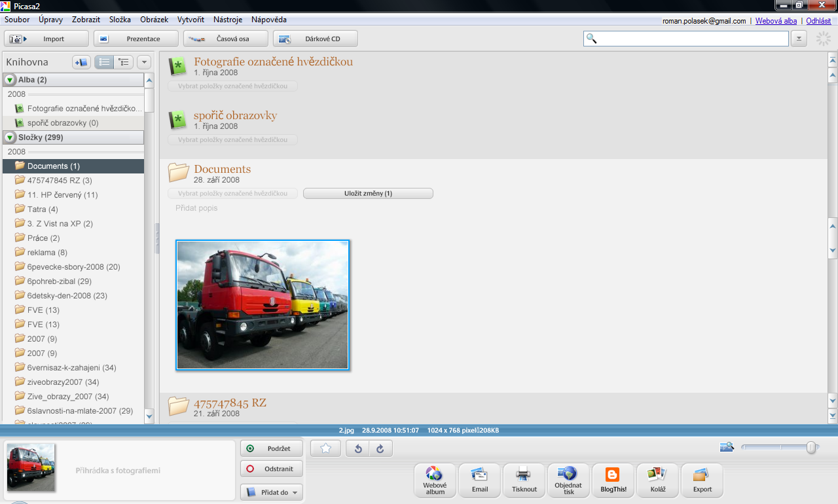Open the Vytvořit menu
Viewport: 838px width, 504px height.
point(191,20)
